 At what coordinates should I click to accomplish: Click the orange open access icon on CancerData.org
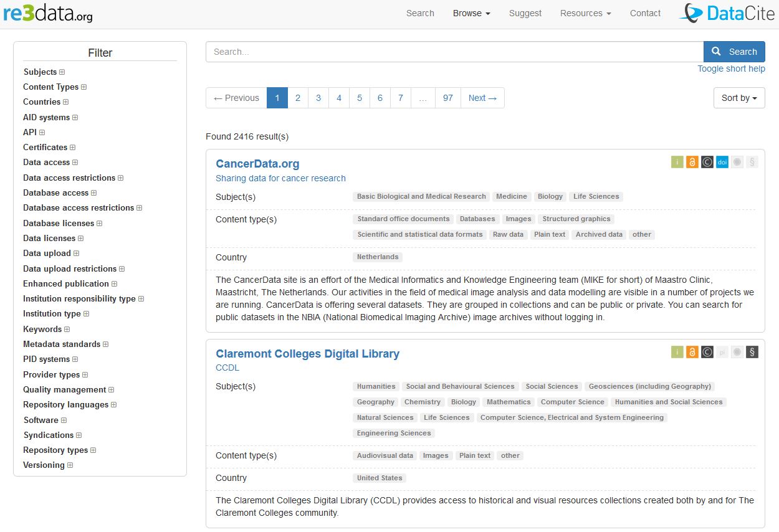(x=692, y=163)
